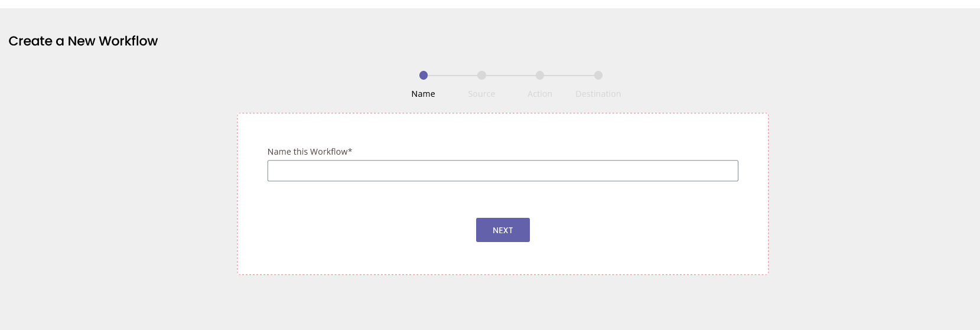Focus the Name this Workflow text field
This screenshot has height=330, width=980.
pos(503,171)
